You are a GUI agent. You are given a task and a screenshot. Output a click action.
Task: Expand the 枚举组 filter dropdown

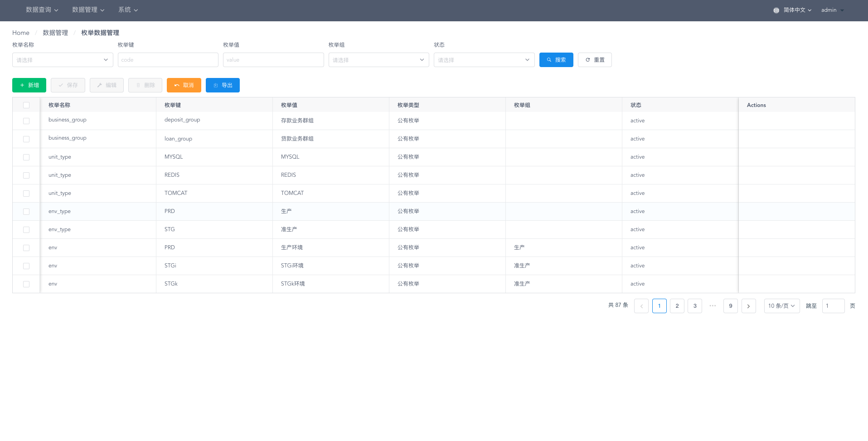click(379, 60)
